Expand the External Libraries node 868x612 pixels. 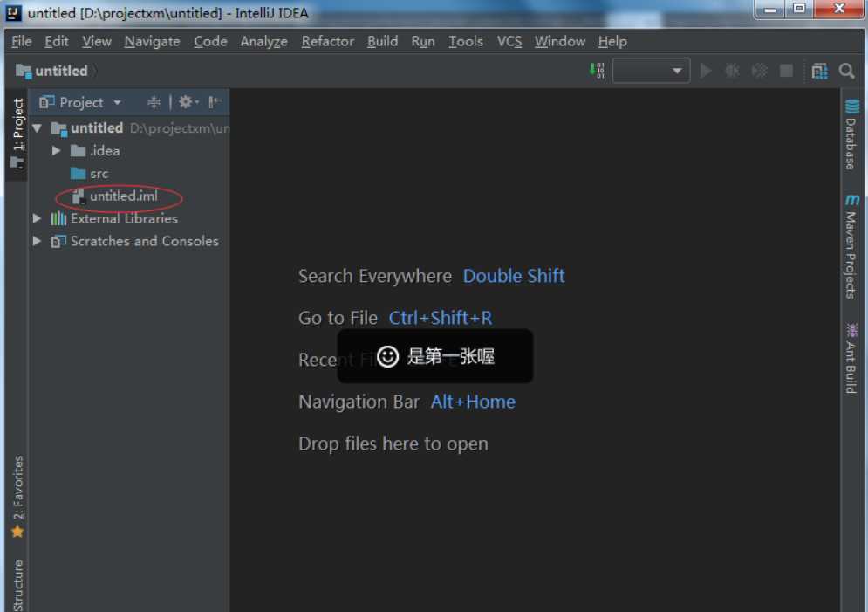click(x=38, y=219)
